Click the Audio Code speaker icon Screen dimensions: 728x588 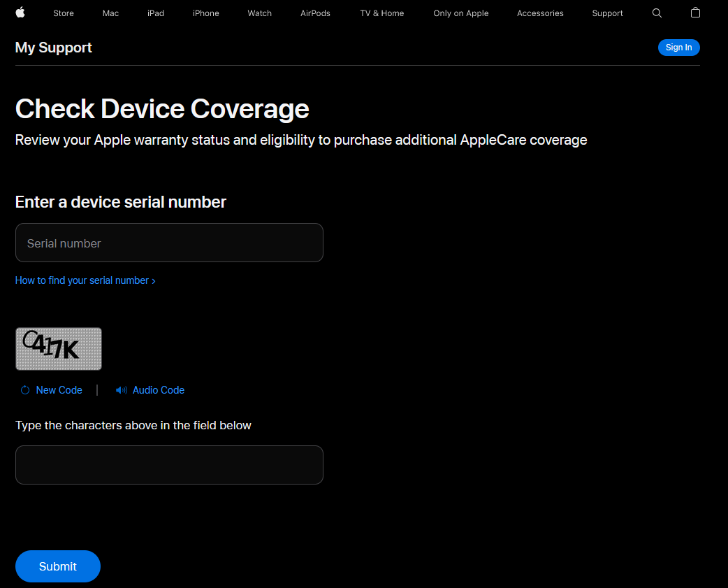(x=122, y=390)
